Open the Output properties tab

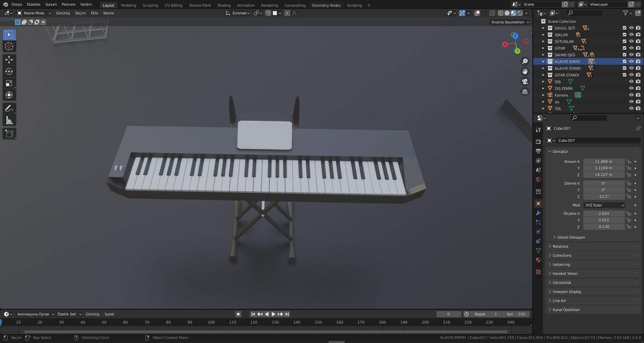click(538, 151)
